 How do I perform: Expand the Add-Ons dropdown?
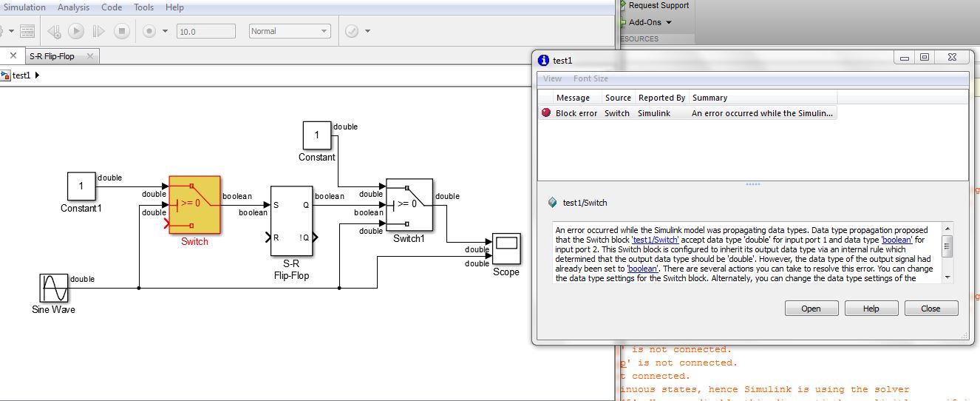tap(649, 22)
